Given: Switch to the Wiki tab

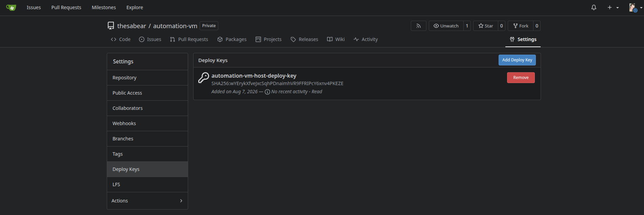Looking at the screenshot, I should point(336,39).
